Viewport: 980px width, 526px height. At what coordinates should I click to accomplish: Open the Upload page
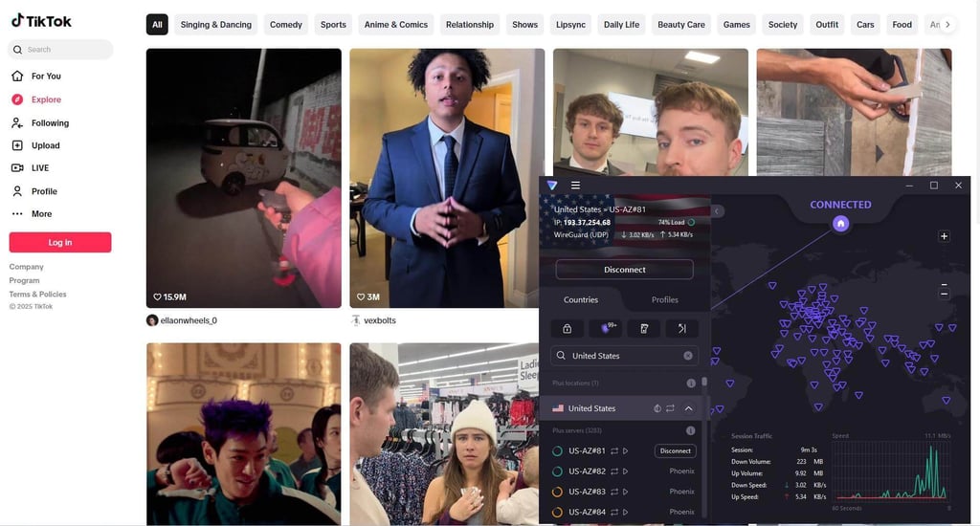[35, 145]
